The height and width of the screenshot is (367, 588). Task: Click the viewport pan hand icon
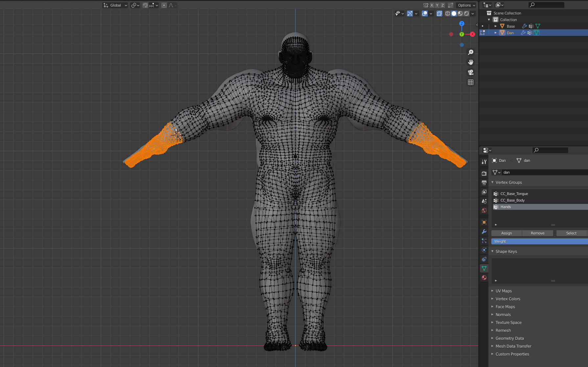(x=471, y=62)
